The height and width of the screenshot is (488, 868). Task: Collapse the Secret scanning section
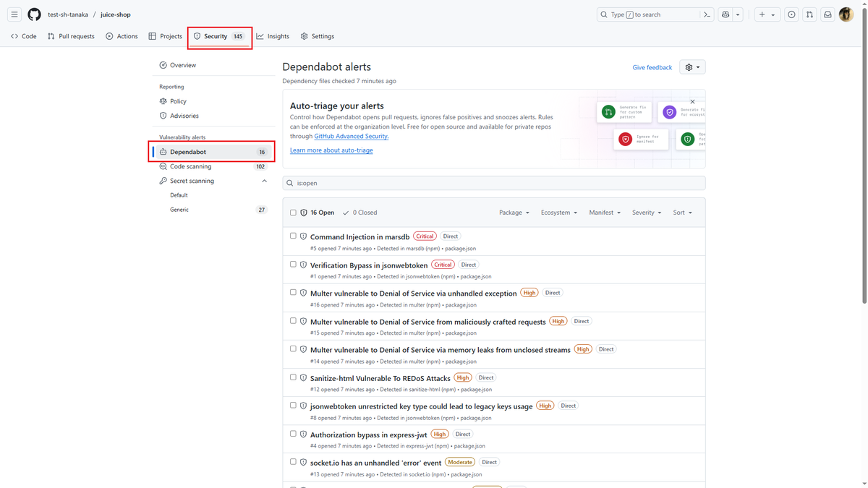coord(264,181)
